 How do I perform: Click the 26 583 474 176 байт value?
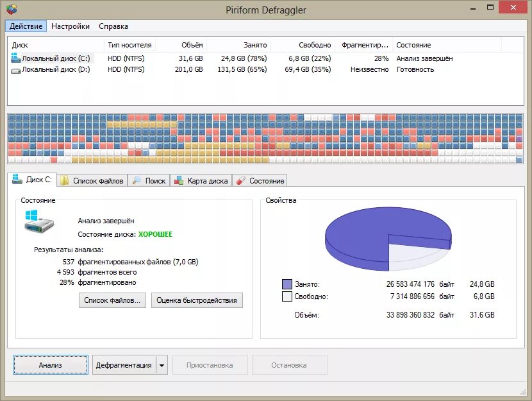tap(420, 284)
